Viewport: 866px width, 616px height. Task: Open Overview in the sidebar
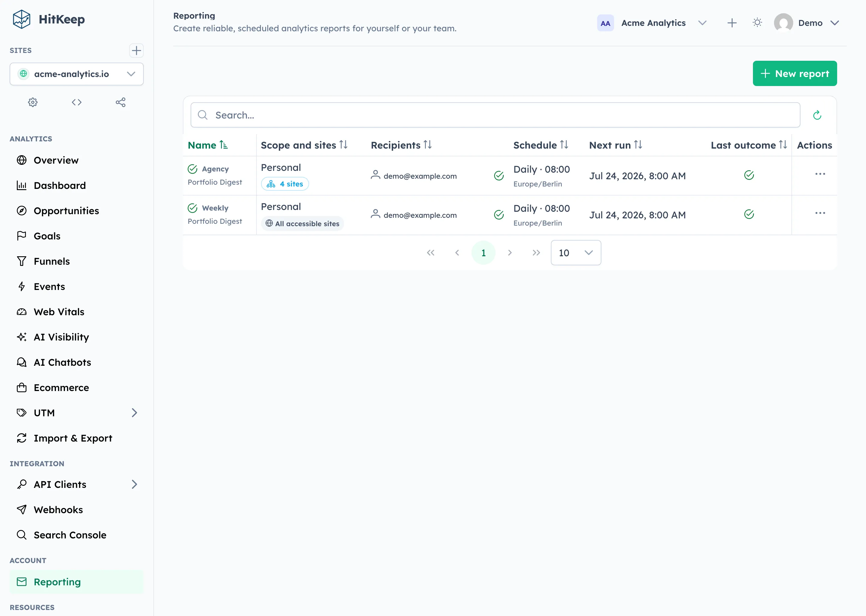coord(77,160)
